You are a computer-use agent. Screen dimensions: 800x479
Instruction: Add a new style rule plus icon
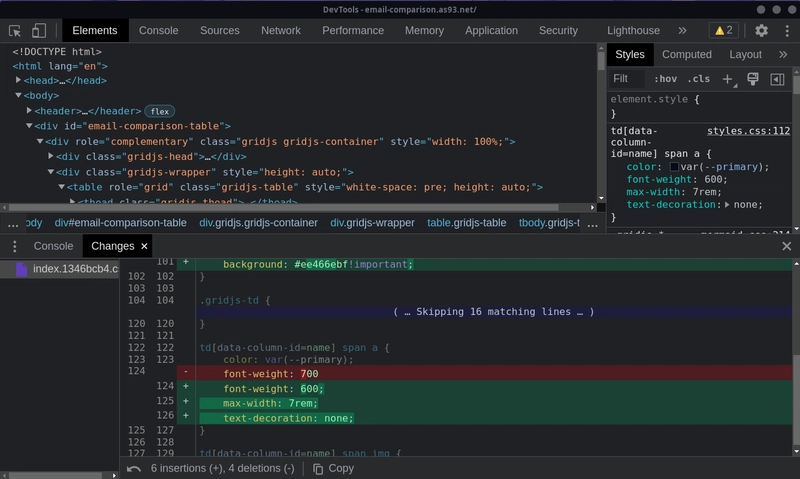(x=728, y=79)
